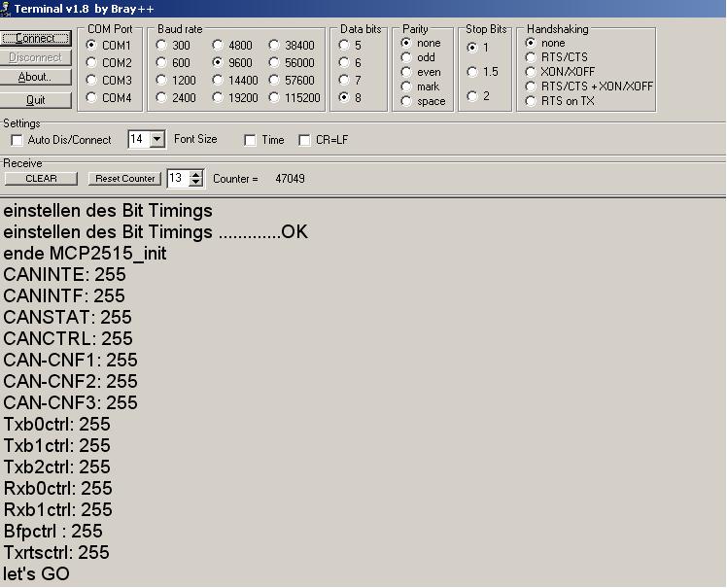The width and height of the screenshot is (727, 588).
Task: Click the line "CAN-CNF3: 255"
Action: click(71, 402)
